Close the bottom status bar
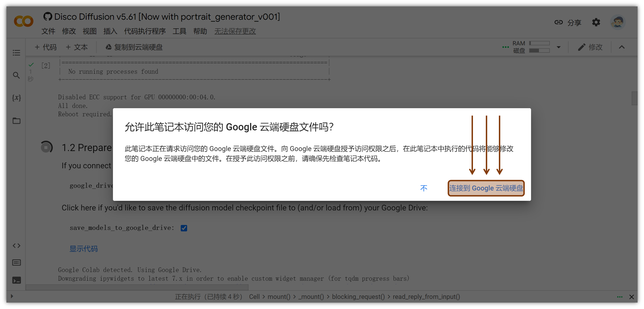This screenshot has width=644, height=309. (x=632, y=297)
